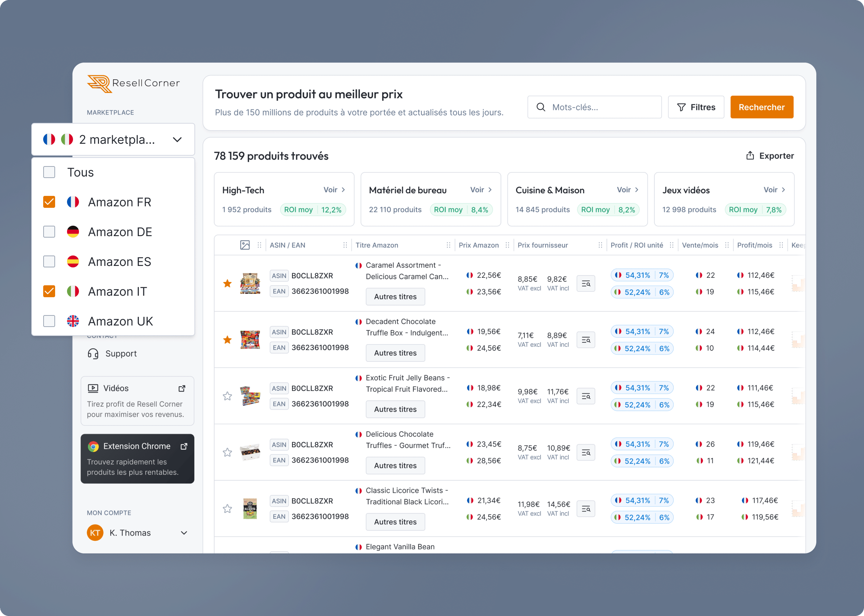Screen dimensions: 864x616
Task: Favorite the Classic Licorice Twists star
Action: (227, 509)
